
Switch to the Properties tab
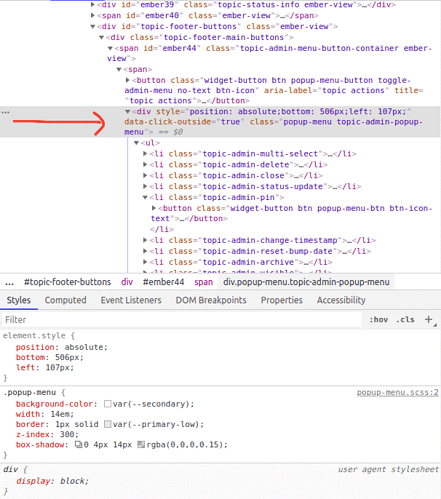[282, 300]
